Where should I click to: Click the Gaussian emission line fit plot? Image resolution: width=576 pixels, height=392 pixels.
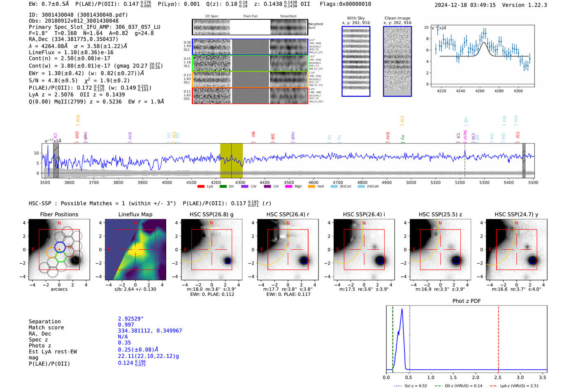click(x=483, y=56)
